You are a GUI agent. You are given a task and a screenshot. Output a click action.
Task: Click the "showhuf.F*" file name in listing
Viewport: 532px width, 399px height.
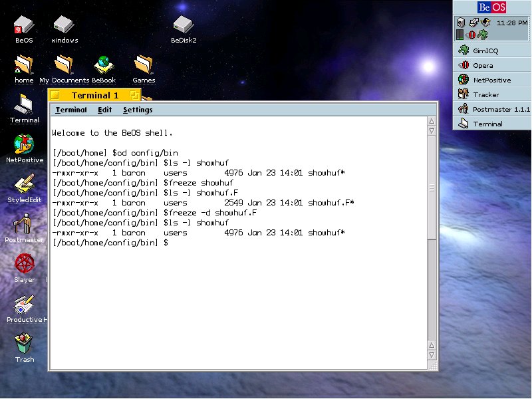point(331,203)
